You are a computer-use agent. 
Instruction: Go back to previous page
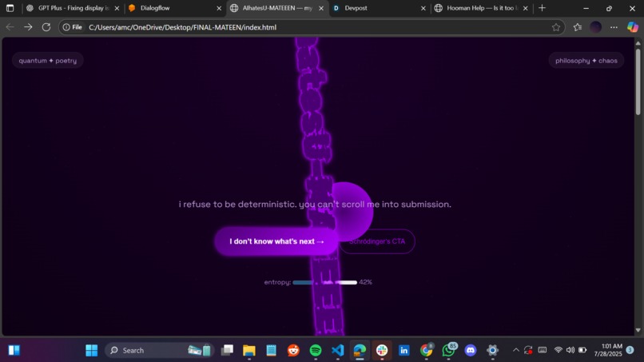click(10, 27)
